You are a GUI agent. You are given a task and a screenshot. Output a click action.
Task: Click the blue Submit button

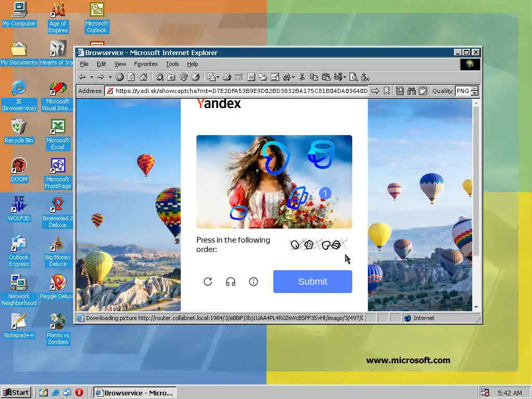[x=312, y=282]
